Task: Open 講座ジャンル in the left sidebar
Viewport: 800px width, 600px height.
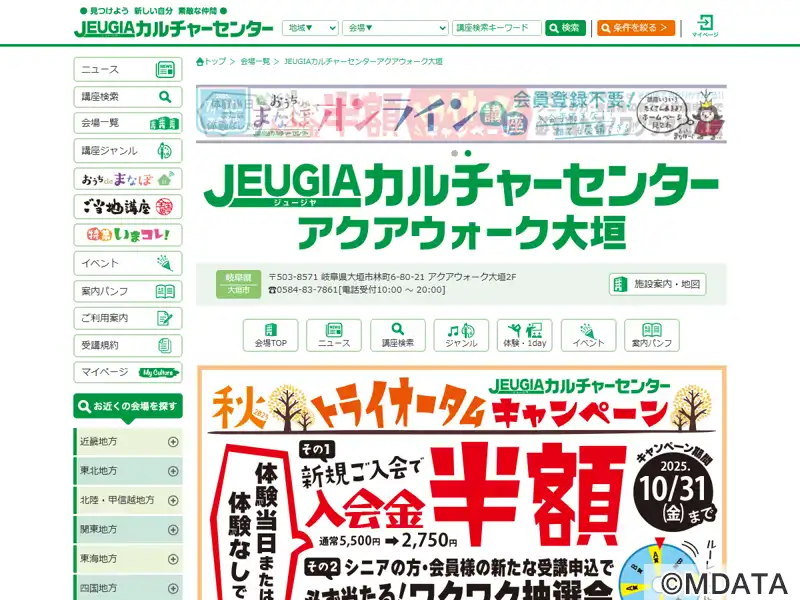Action: [128, 151]
